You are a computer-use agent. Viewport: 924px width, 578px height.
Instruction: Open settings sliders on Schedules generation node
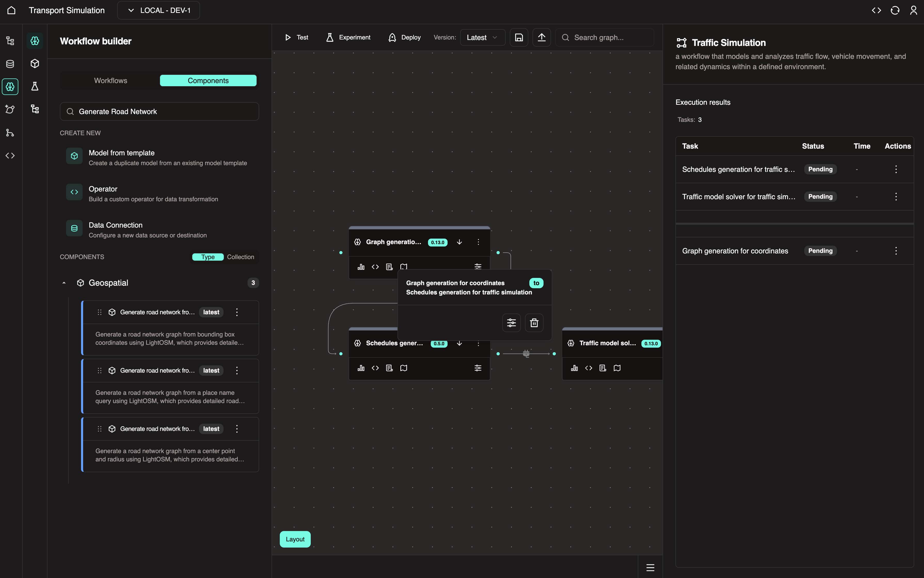[478, 368]
